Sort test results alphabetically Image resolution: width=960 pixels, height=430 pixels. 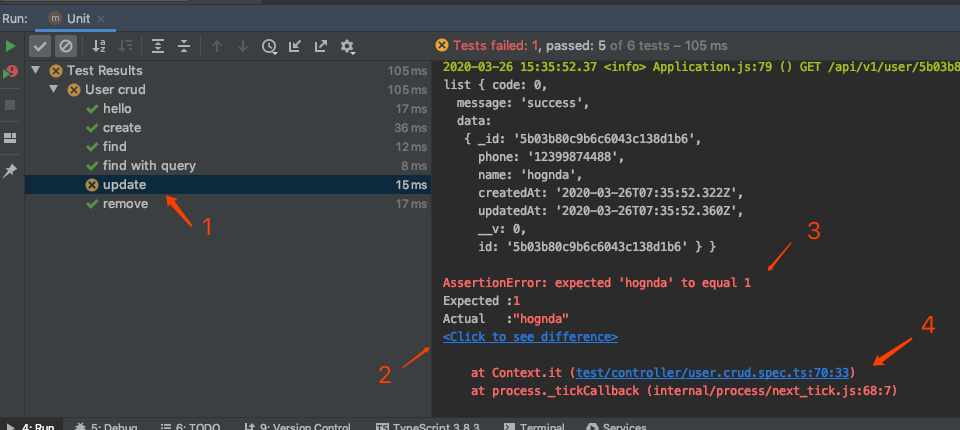click(x=99, y=46)
